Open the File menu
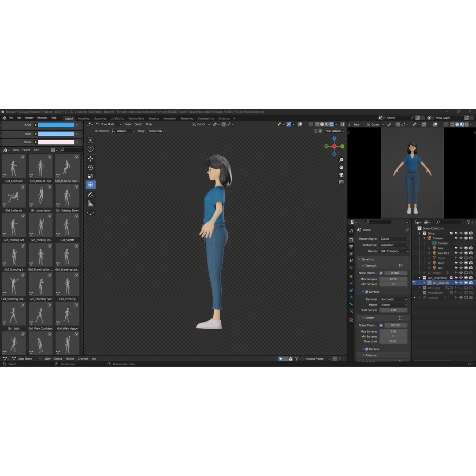Image resolution: width=476 pixels, height=476 pixels. pyautogui.click(x=11, y=118)
